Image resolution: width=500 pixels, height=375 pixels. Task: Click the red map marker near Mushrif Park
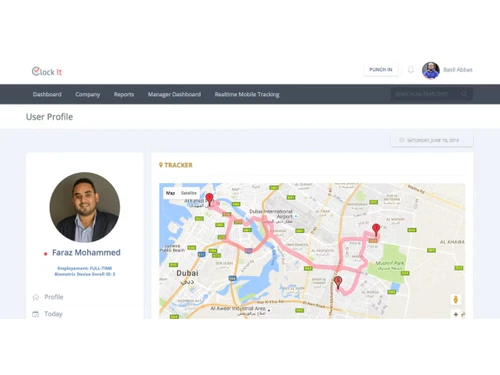376,230
